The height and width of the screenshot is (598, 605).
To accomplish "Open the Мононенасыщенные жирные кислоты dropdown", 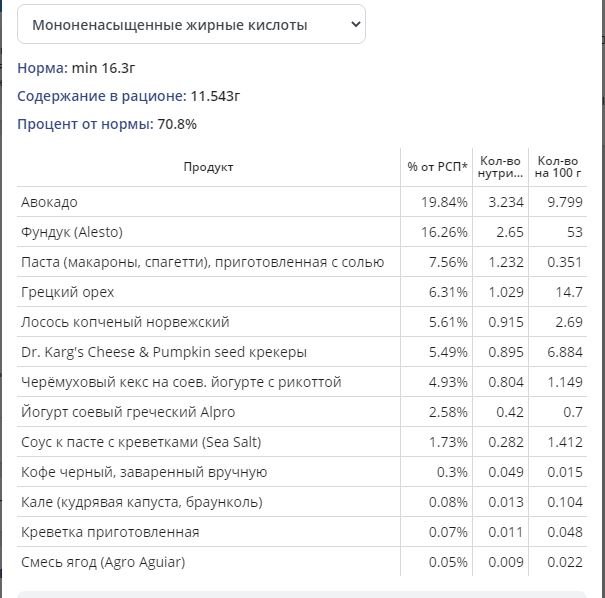I will [191, 24].
